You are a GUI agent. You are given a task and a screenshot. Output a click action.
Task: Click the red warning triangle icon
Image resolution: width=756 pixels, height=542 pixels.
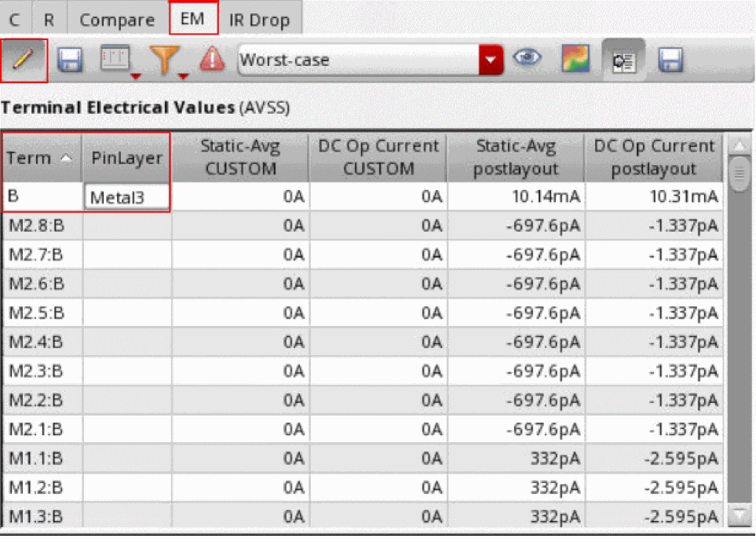tap(212, 60)
